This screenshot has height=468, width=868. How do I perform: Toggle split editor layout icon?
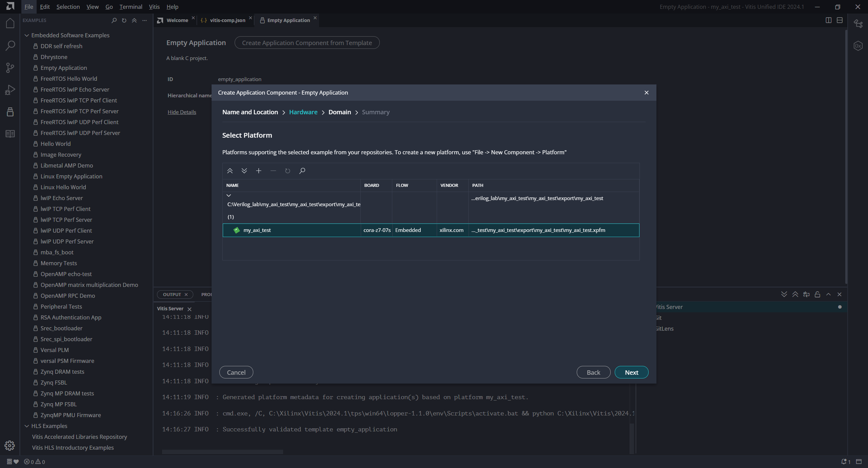pyautogui.click(x=828, y=20)
